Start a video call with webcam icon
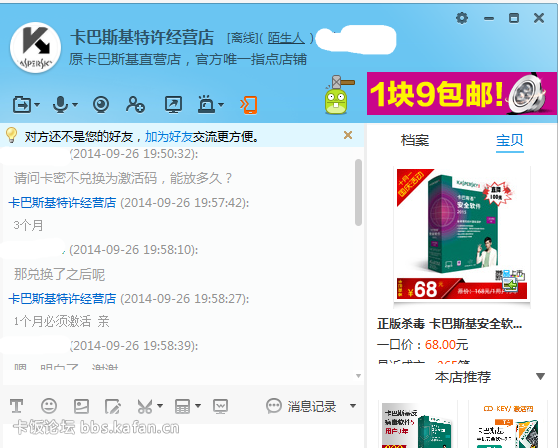This screenshot has height=448, width=558. [101, 105]
